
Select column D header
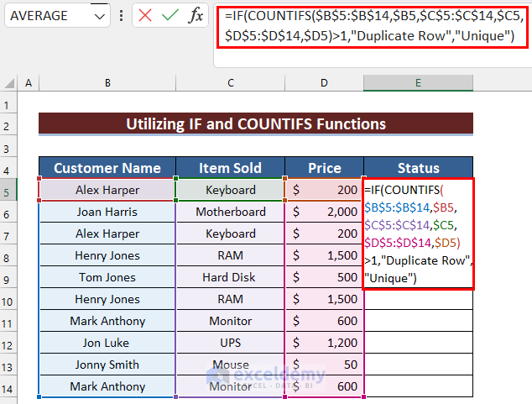[x=324, y=82]
